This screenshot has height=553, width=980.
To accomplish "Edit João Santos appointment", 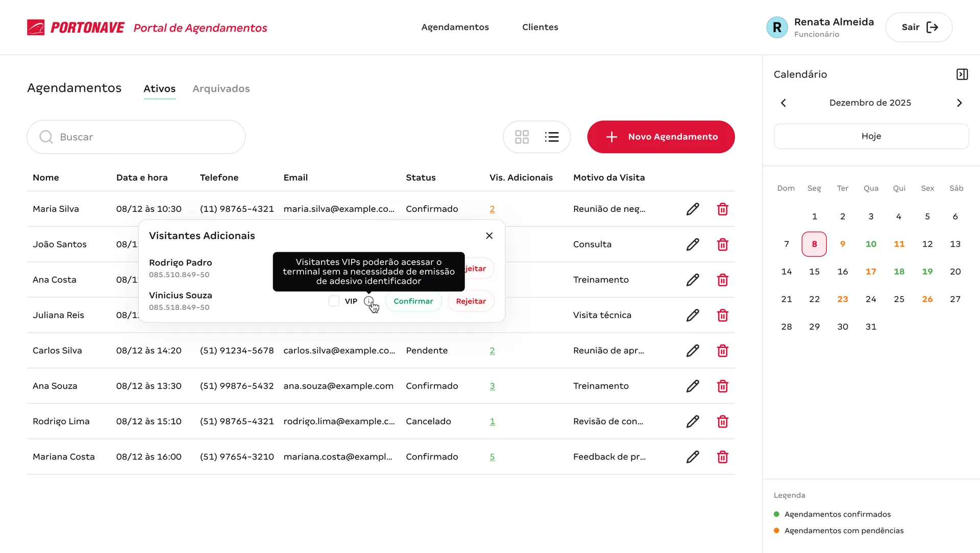I will tap(693, 245).
